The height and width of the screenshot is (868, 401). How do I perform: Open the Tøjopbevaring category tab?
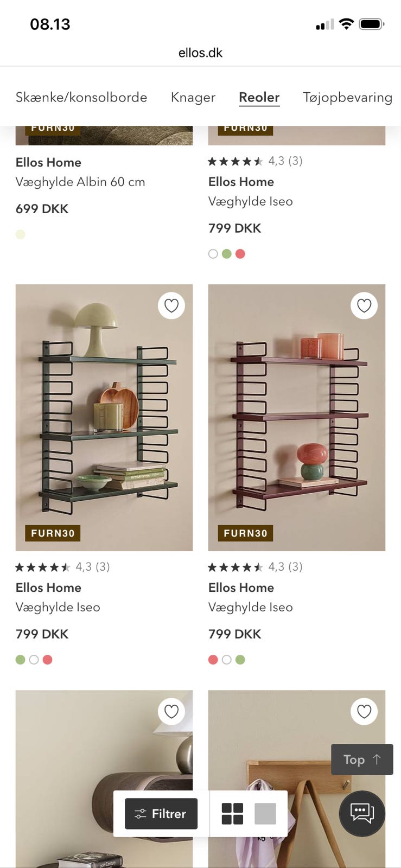347,97
